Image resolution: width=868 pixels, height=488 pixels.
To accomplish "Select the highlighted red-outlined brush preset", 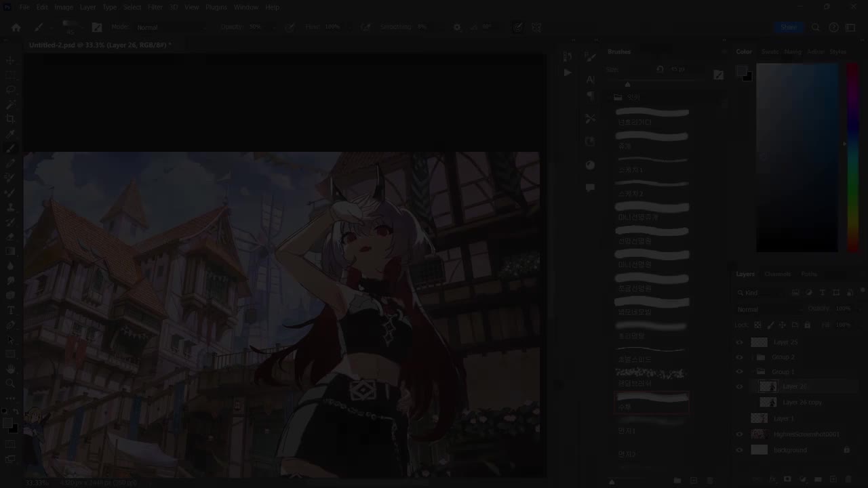I will click(x=652, y=402).
